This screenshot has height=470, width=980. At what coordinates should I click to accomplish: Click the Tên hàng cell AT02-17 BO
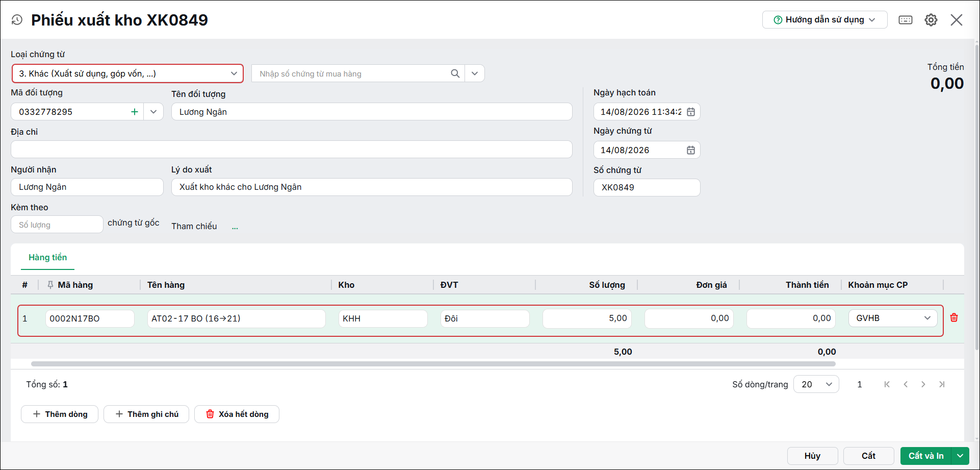pyautogui.click(x=237, y=318)
